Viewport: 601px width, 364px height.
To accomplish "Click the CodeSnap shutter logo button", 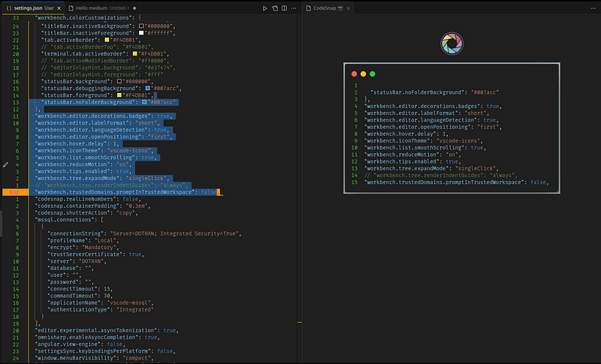I will click(452, 44).
